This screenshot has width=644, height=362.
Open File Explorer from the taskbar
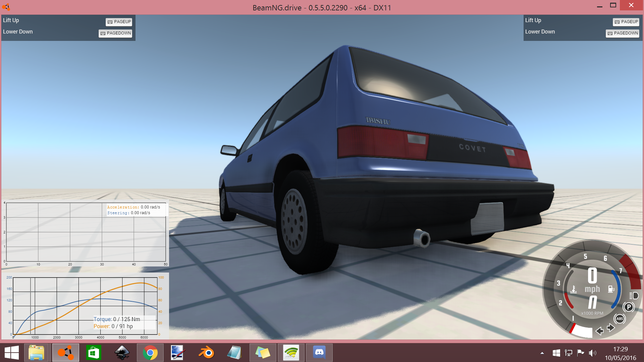[36, 353]
